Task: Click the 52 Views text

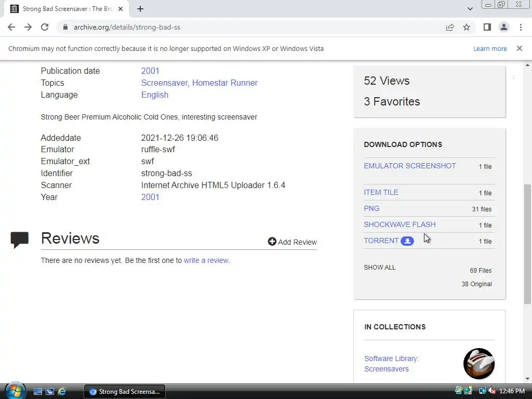Action: [x=387, y=81]
